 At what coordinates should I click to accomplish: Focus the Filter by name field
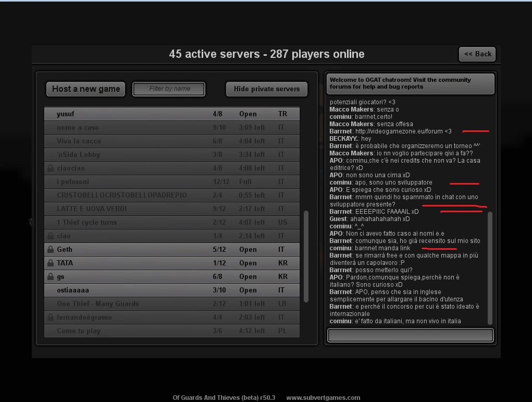point(169,89)
